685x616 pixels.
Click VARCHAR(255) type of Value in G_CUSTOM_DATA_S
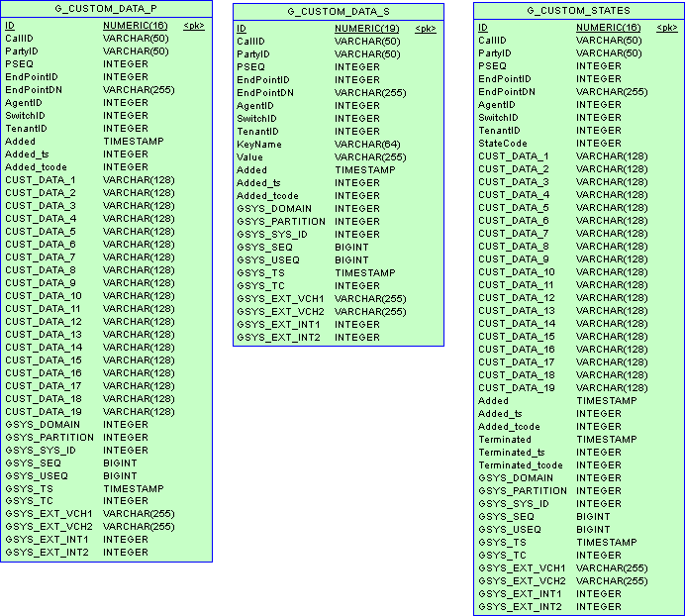coord(370,157)
